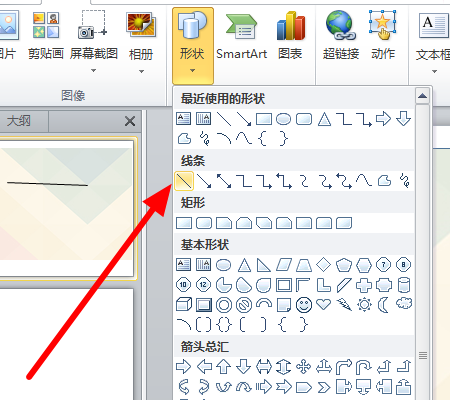Select the double arrow line under 线条
Image resolution: width=450 pixels, height=400 pixels.
[224, 181]
